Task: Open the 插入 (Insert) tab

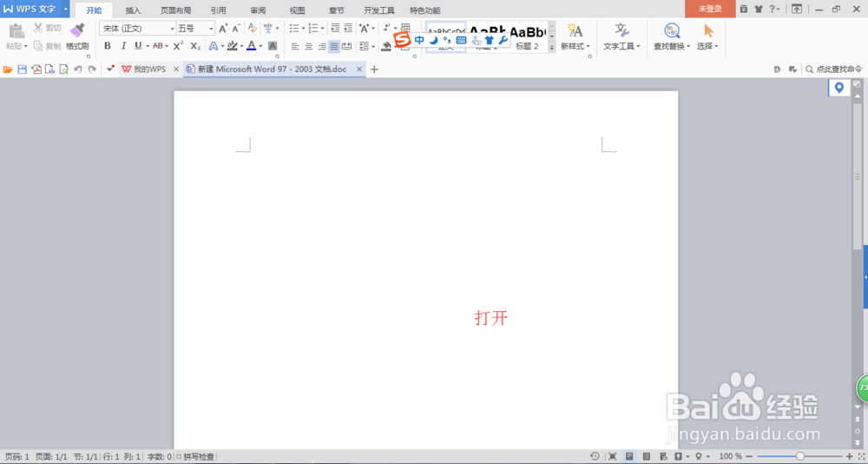Action: (134, 10)
